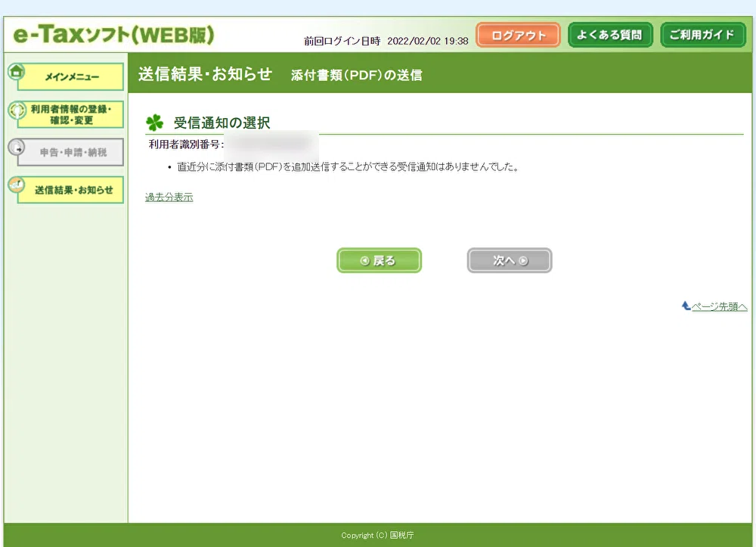Click the 利用者識別番号 label

[x=186, y=145]
